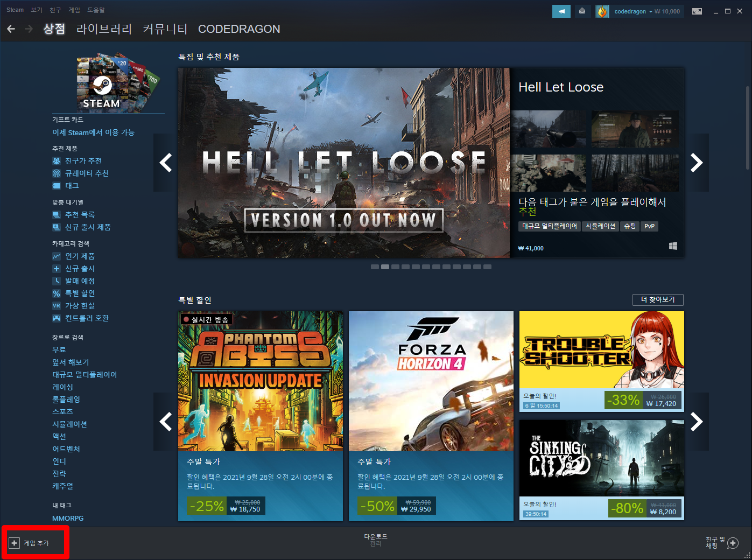The width and height of the screenshot is (752, 560).
Task: Open the 신규 출시 plus icon
Action: pyautogui.click(x=57, y=269)
